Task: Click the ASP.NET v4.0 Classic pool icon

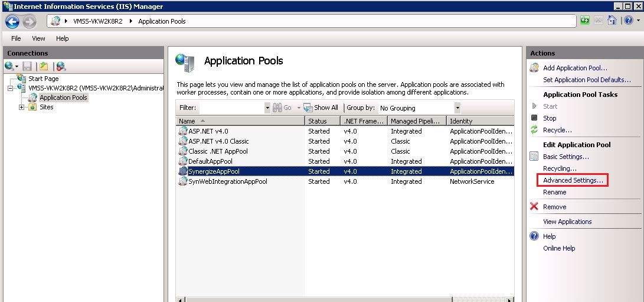Action: (183, 141)
